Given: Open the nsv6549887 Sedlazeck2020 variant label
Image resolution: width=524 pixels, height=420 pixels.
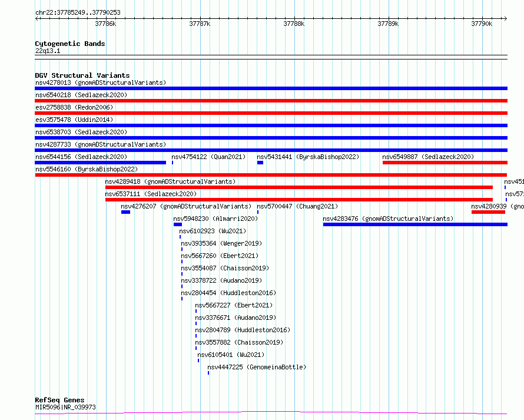Looking at the screenshot, I should pyautogui.click(x=428, y=157).
